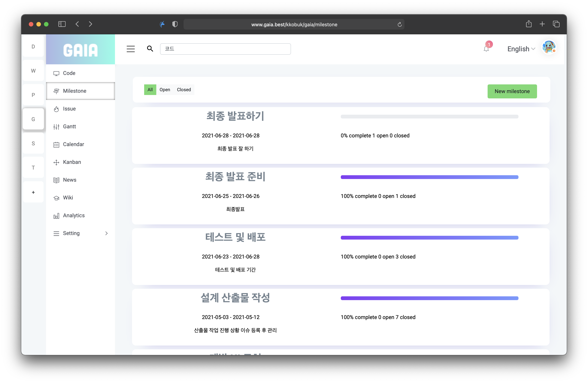The height and width of the screenshot is (383, 588).
Task: Filter milestones by All
Action: [150, 90]
